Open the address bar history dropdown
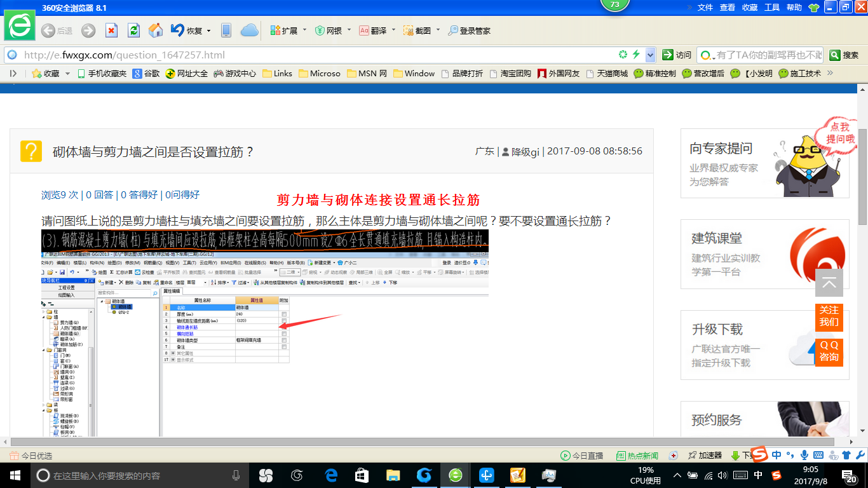Image resolution: width=868 pixels, height=488 pixels. tap(650, 55)
